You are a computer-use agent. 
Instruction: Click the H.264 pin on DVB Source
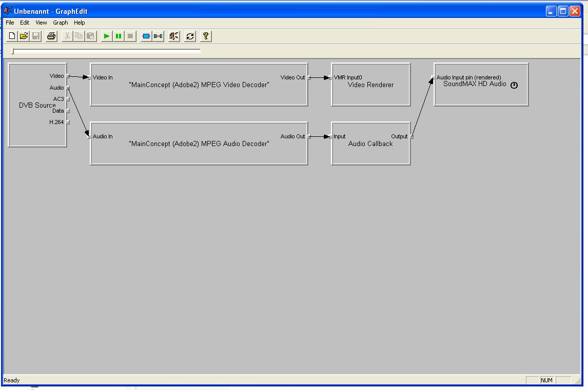point(67,122)
